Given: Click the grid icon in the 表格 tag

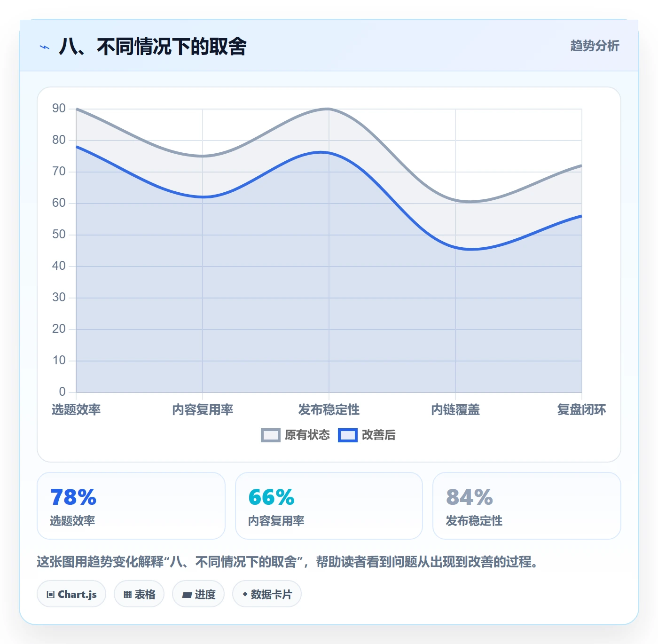Looking at the screenshot, I should [x=127, y=595].
